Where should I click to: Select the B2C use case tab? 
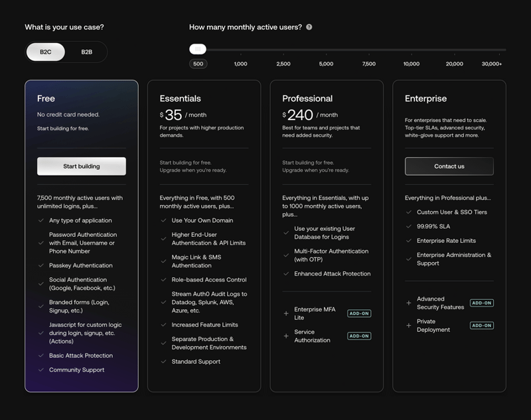coord(44,50)
